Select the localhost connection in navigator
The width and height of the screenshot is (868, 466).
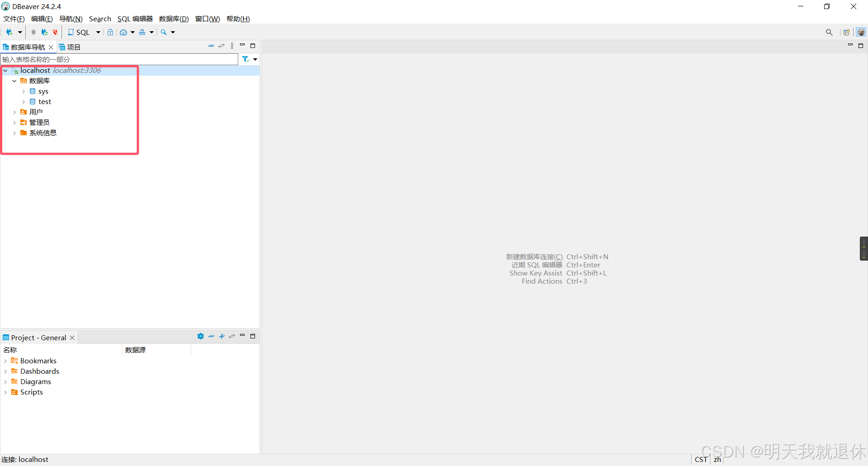pos(60,71)
